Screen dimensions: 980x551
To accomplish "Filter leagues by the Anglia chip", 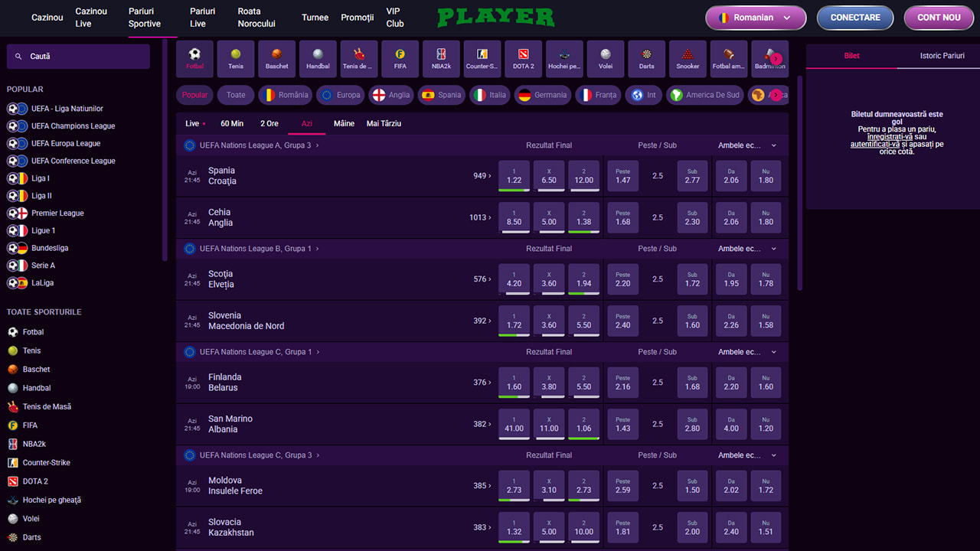I will point(390,95).
